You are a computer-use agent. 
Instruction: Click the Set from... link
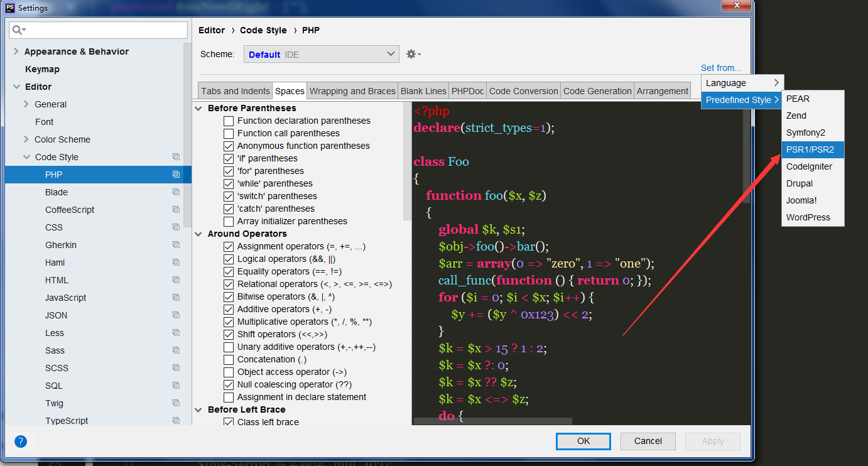coord(721,68)
